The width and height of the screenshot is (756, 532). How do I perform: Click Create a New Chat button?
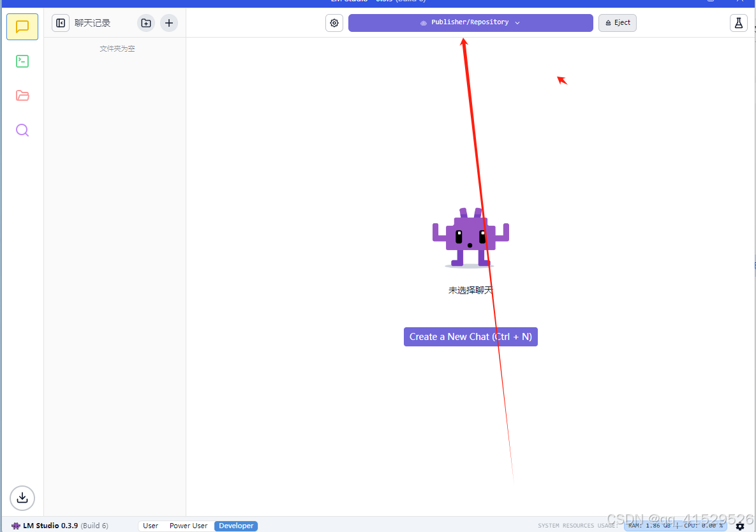[x=471, y=337]
